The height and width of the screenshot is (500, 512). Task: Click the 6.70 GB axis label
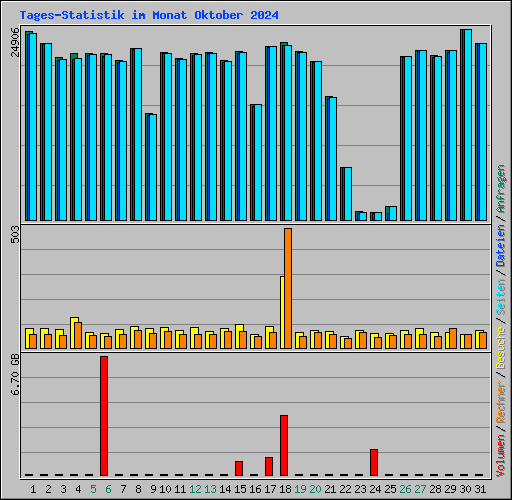15,375
